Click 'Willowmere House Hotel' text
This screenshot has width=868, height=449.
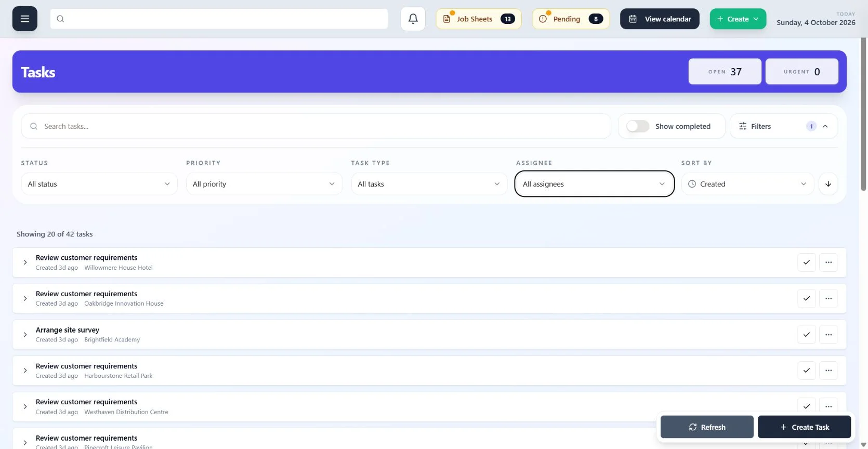tap(119, 268)
